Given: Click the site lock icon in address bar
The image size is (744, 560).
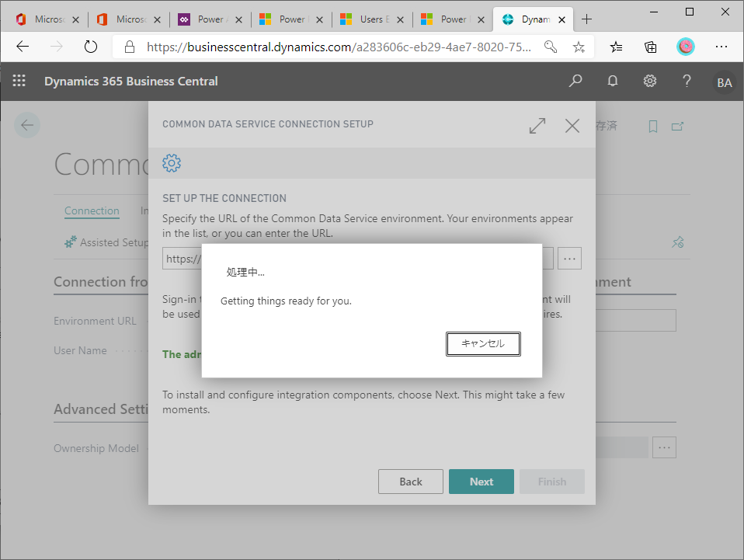Looking at the screenshot, I should 129,47.
